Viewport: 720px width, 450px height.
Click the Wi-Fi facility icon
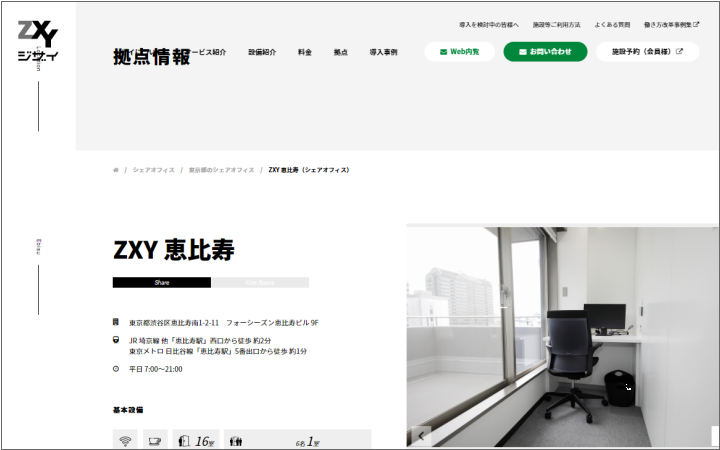[x=125, y=441]
